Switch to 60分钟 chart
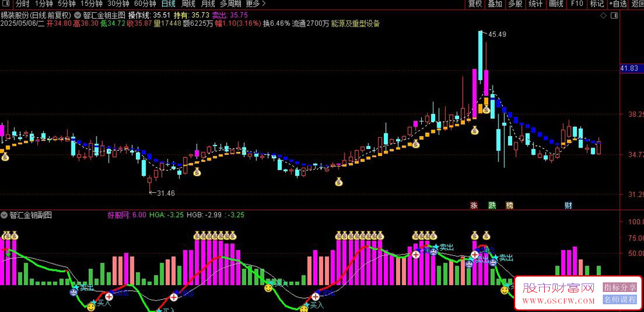Viewport: 644px width, 312px height. click(146, 4)
